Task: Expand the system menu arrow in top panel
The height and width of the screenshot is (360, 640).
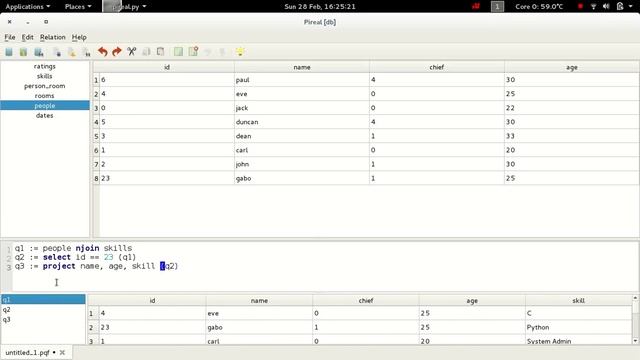Action: (x=631, y=7)
